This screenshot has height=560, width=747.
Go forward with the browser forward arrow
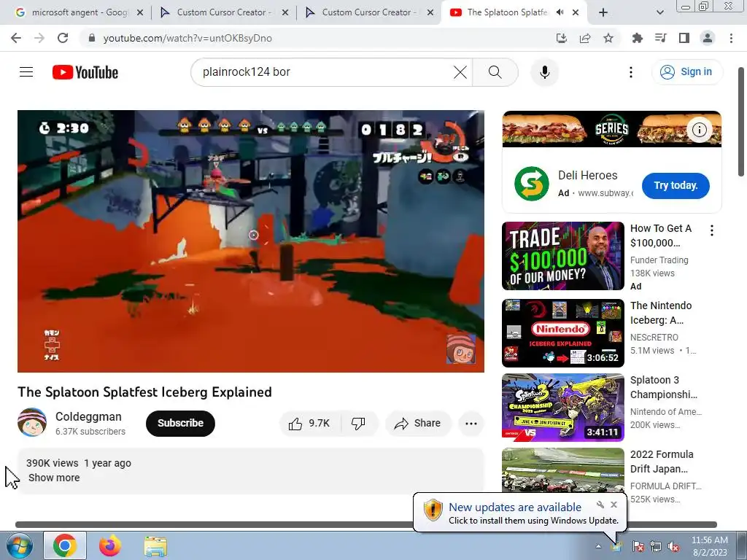click(39, 38)
